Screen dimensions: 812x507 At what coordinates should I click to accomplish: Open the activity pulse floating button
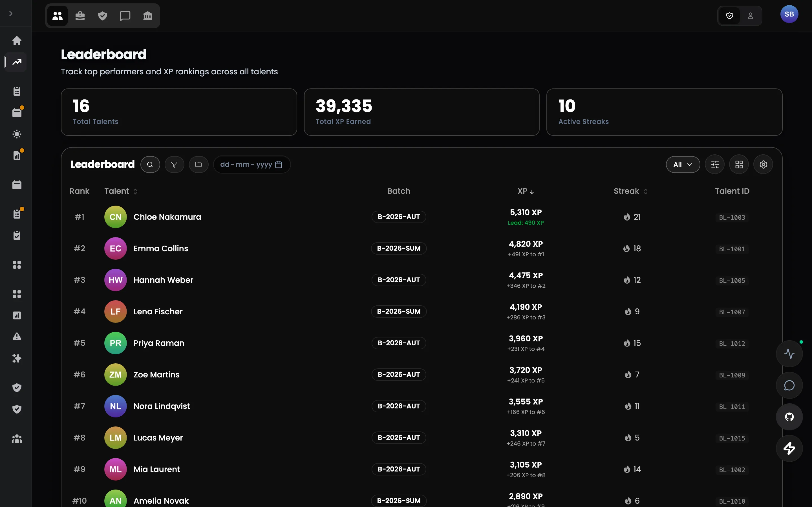click(789, 354)
